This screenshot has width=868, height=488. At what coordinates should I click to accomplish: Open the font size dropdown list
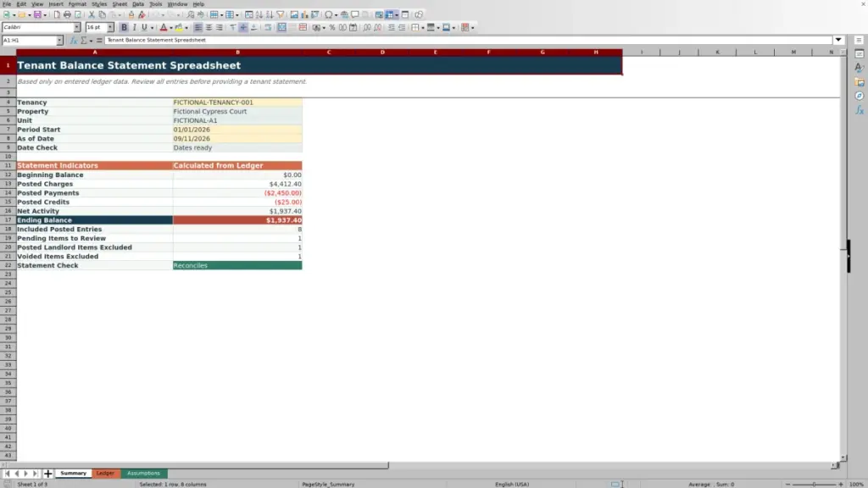(x=110, y=27)
